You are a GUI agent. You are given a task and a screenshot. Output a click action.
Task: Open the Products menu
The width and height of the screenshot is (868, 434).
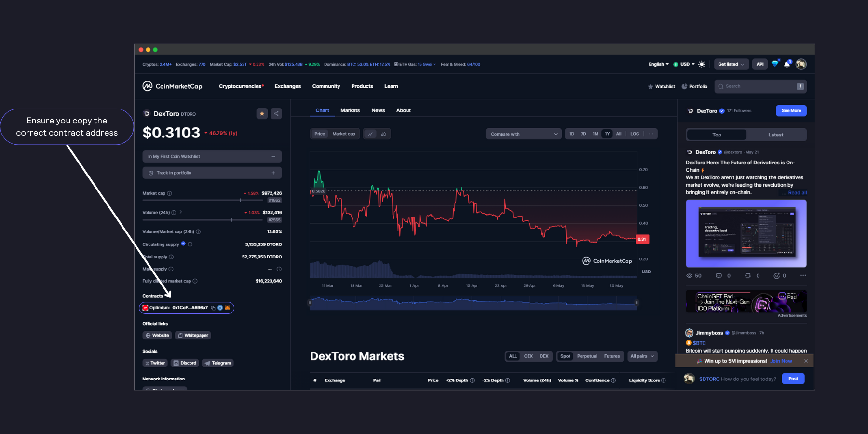click(362, 86)
